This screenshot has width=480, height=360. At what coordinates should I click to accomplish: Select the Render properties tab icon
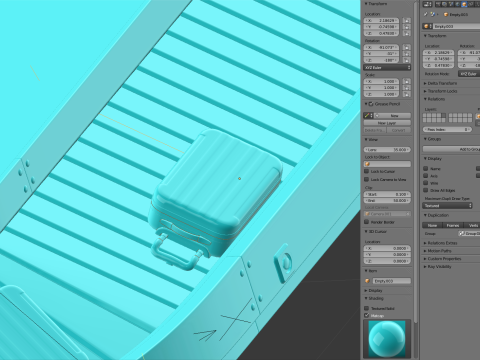[x=438, y=4]
